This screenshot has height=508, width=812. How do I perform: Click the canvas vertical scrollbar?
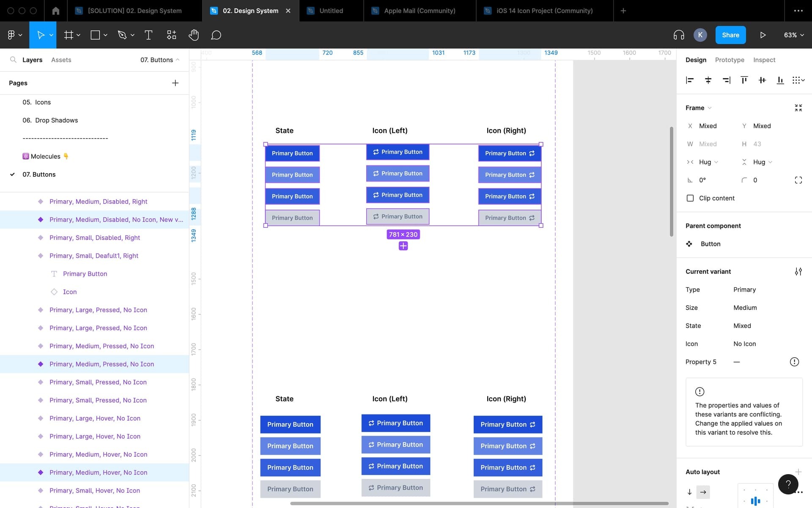671,181
